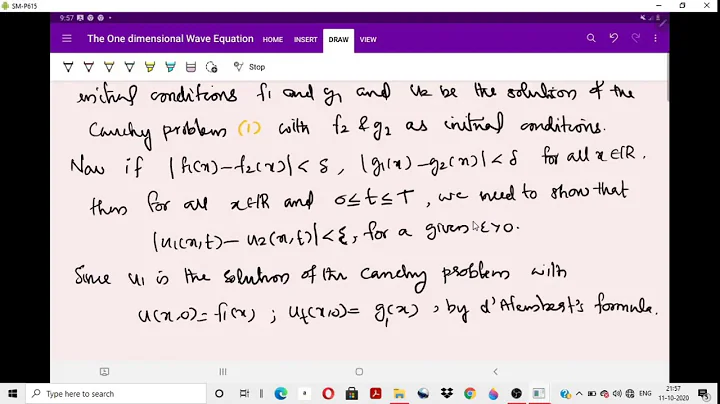Select the fourth gray pen
Image resolution: width=720 pixels, height=404 pixels.
129,67
